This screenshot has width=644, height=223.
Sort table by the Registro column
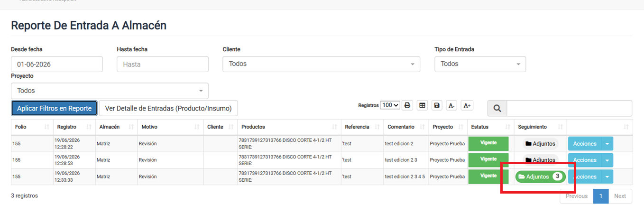[x=74, y=127]
